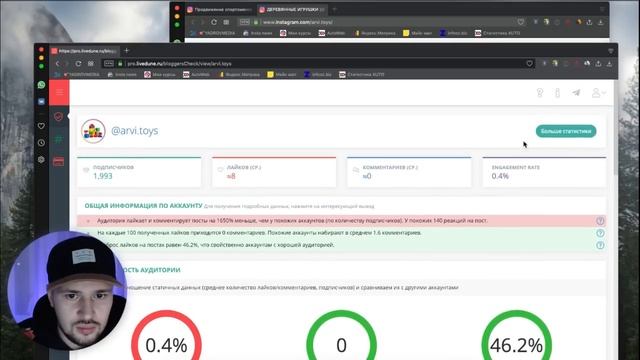Open the 'Infocl.biz' bookmark in Instagram window
The height and width of the screenshot is (360, 640).
point(453,33)
